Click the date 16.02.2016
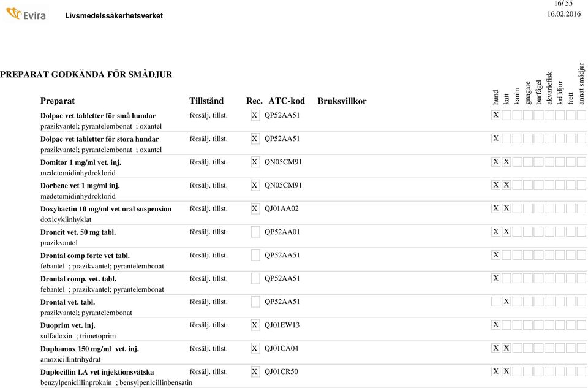Viewport: 588px width, 388px height. tap(564, 14)
